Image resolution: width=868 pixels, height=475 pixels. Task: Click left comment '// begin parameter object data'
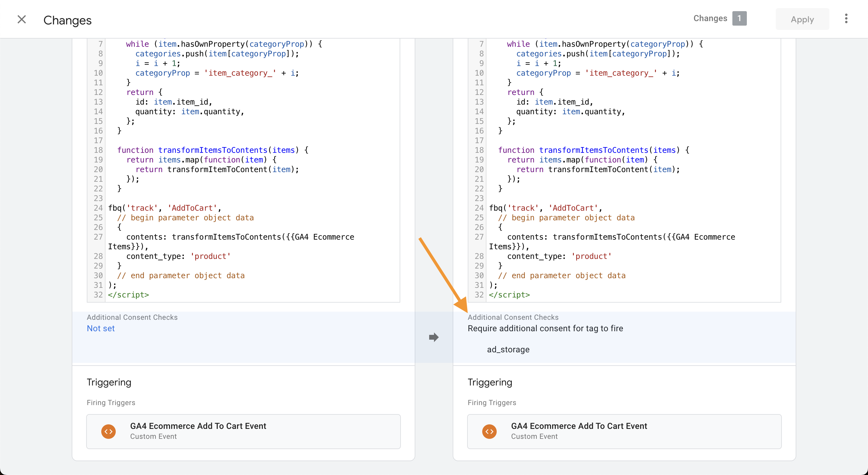pos(185,218)
